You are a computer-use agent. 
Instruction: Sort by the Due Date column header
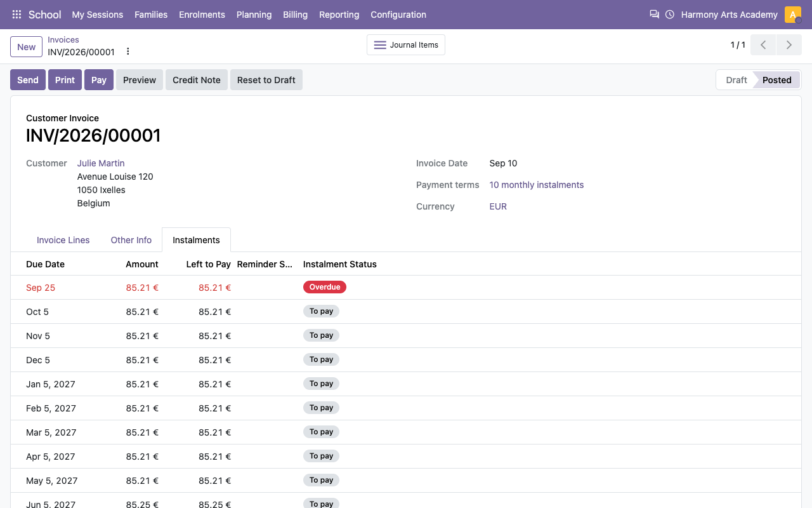[x=45, y=264]
